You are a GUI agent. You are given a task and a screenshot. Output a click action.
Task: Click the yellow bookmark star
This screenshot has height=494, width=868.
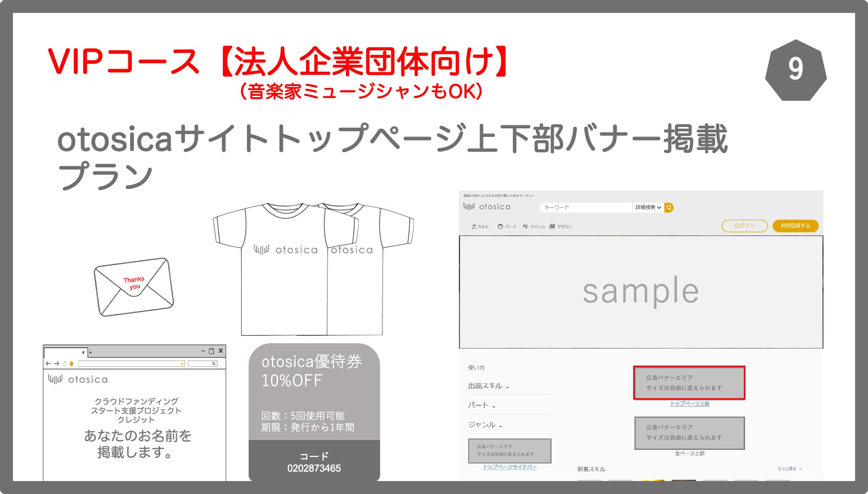point(182,364)
